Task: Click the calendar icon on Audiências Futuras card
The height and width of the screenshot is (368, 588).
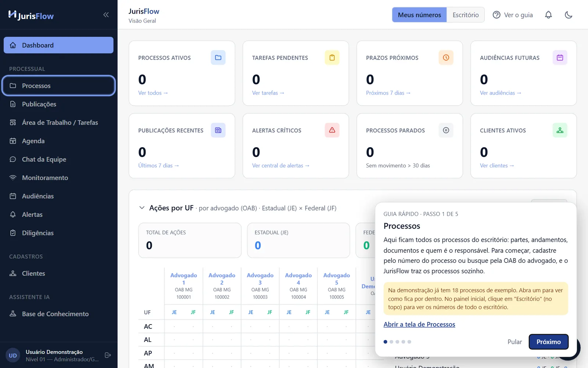Action: coord(560,57)
